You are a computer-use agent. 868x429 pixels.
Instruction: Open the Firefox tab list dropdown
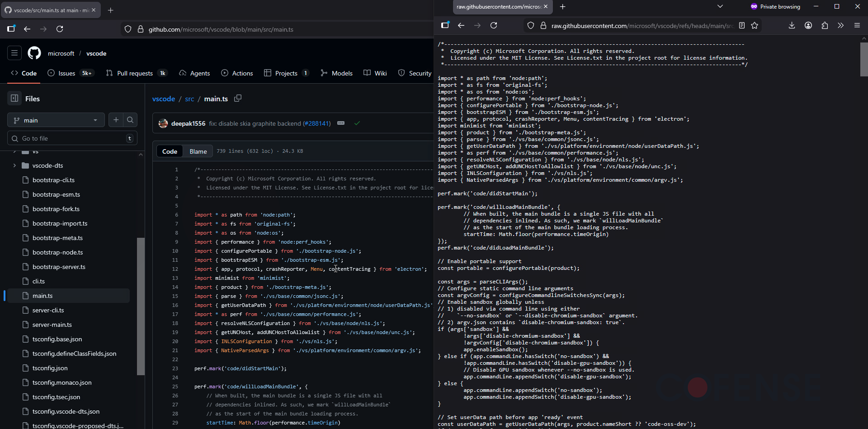[x=720, y=6]
